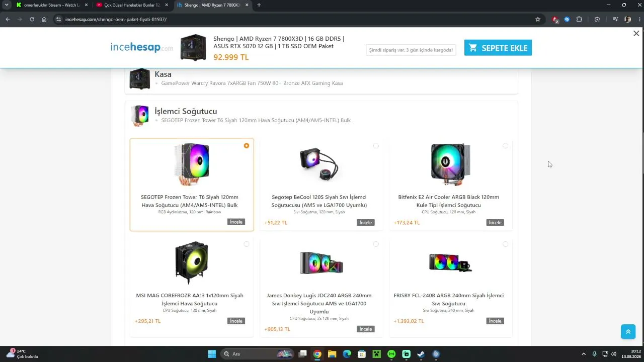Go back to the previous page
Screen dimensions: 644x362
8,19
